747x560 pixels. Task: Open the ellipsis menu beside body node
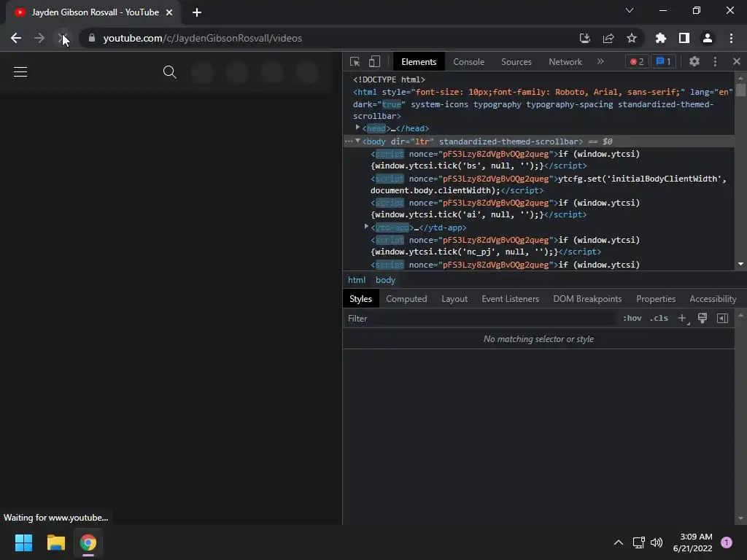coord(349,141)
